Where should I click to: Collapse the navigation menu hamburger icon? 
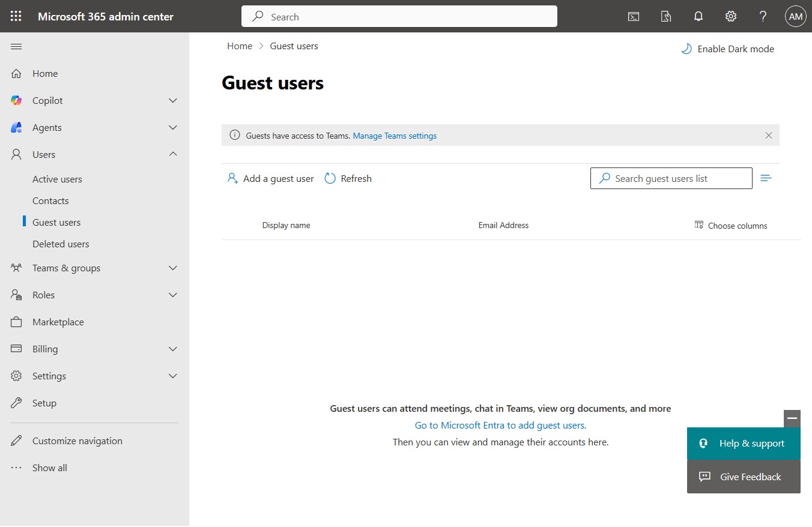(x=16, y=47)
